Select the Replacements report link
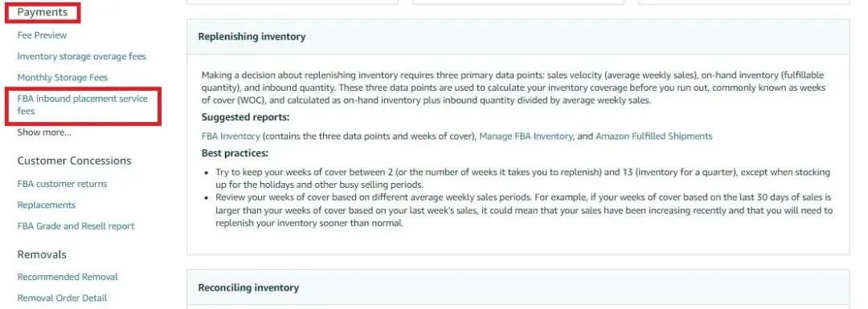 click(47, 205)
